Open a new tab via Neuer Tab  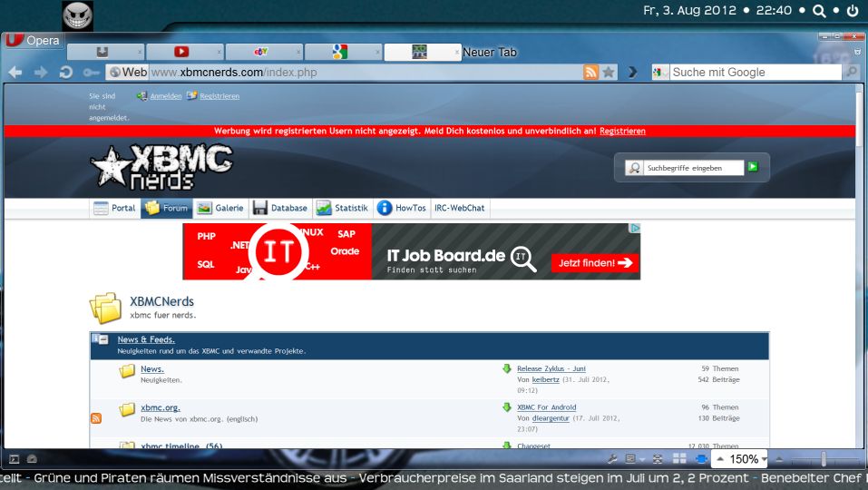(490, 52)
